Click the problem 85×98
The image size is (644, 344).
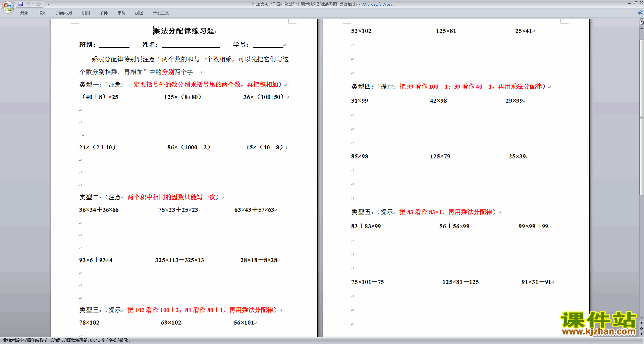click(x=360, y=156)
